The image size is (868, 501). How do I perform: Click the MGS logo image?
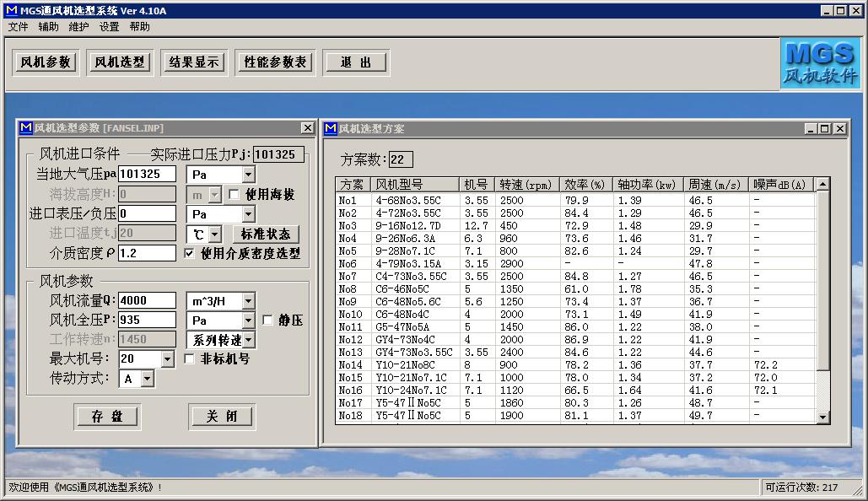[821, 63]
